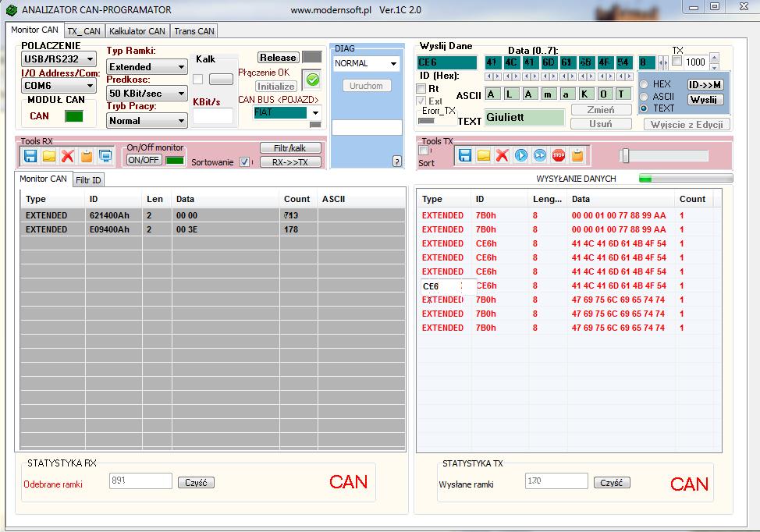Enable the Tools TX Sort checkbox
760x532 pixels.
[x=423, y=151]
